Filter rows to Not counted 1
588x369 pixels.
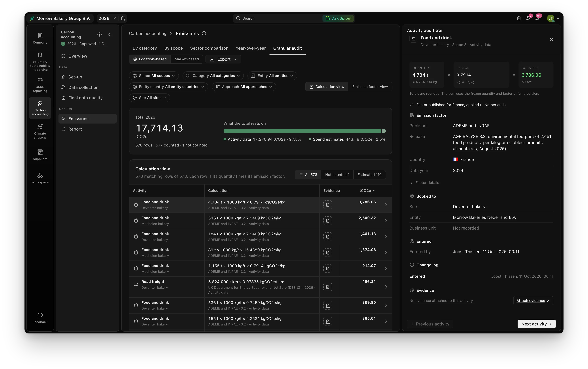[x=337, y=175]
